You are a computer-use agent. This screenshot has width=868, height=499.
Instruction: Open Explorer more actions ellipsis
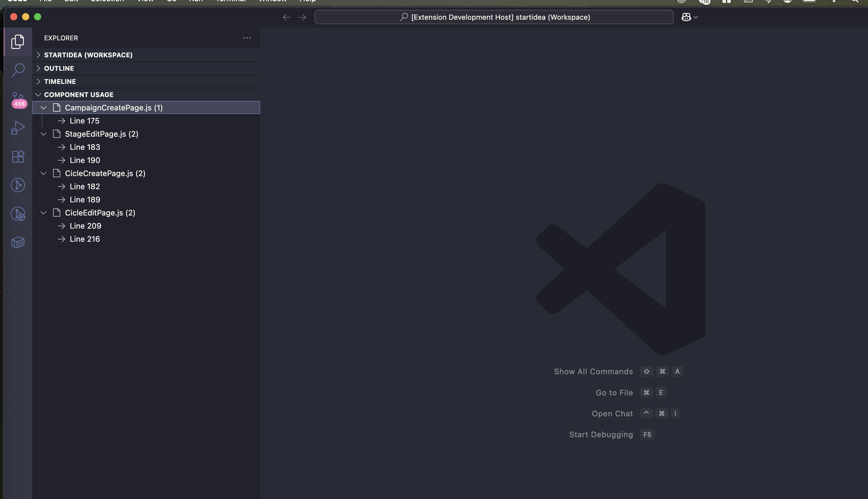(x=247, y=38)
